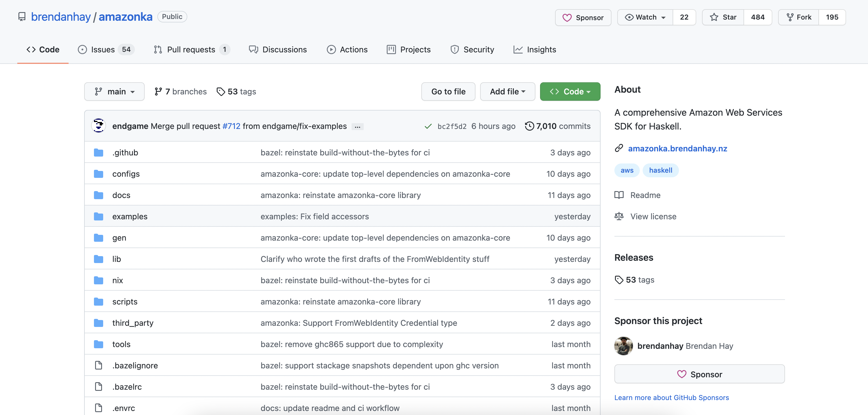Star the amazonka repository
Image resolution: width=868 pixels, height=415 pixels.
click(x=723, y=17)
